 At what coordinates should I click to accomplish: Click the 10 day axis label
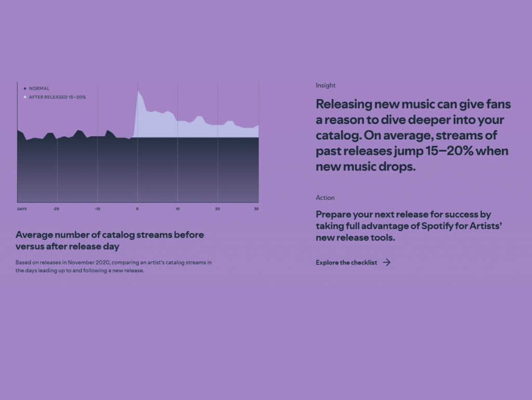[177, 209]
